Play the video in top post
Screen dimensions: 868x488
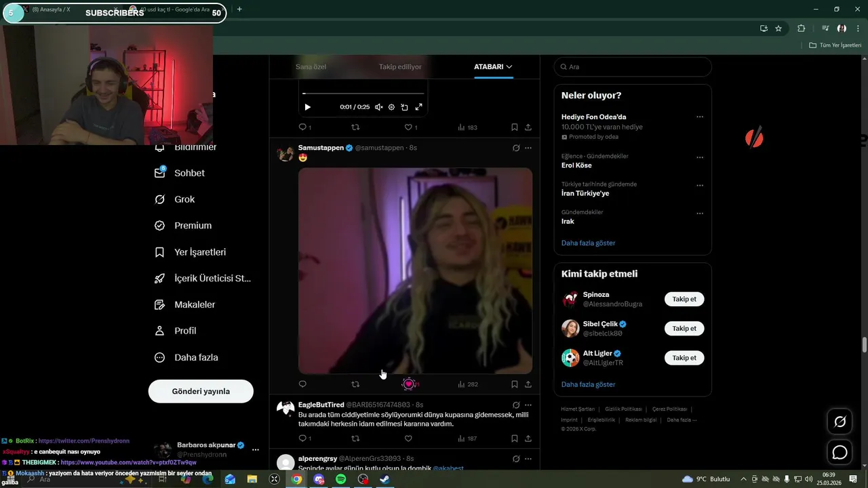click(x=307, y=107)
